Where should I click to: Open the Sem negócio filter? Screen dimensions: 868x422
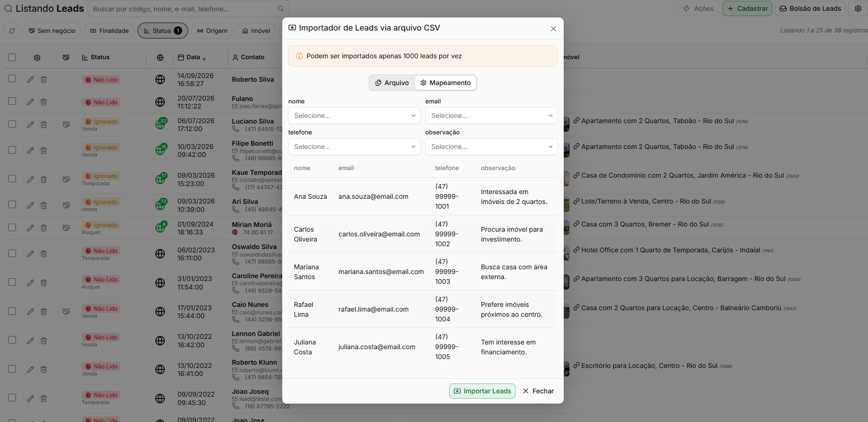pyautogui.click(x=52, y=31)
